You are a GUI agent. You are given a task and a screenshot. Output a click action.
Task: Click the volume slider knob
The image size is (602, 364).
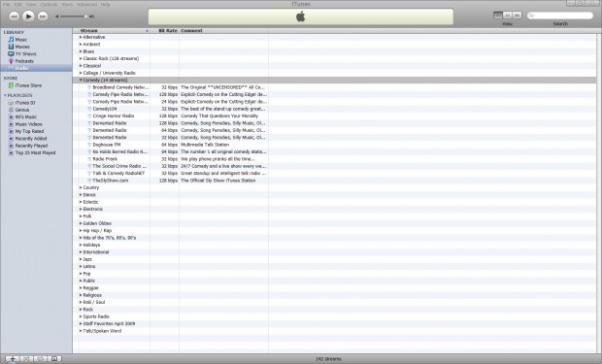(86, 17)
